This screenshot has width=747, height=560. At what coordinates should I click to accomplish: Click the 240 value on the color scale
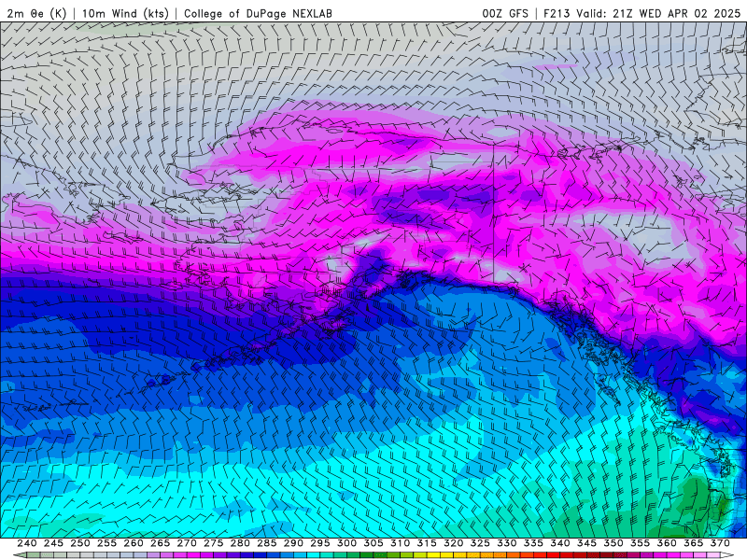[x=27, y=543]
